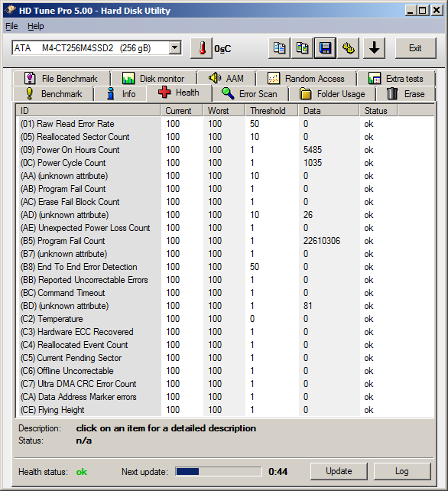This screenshot has height=491, width=448.
Task: Select the Reallocated Sector Count row
Action: 225,137
